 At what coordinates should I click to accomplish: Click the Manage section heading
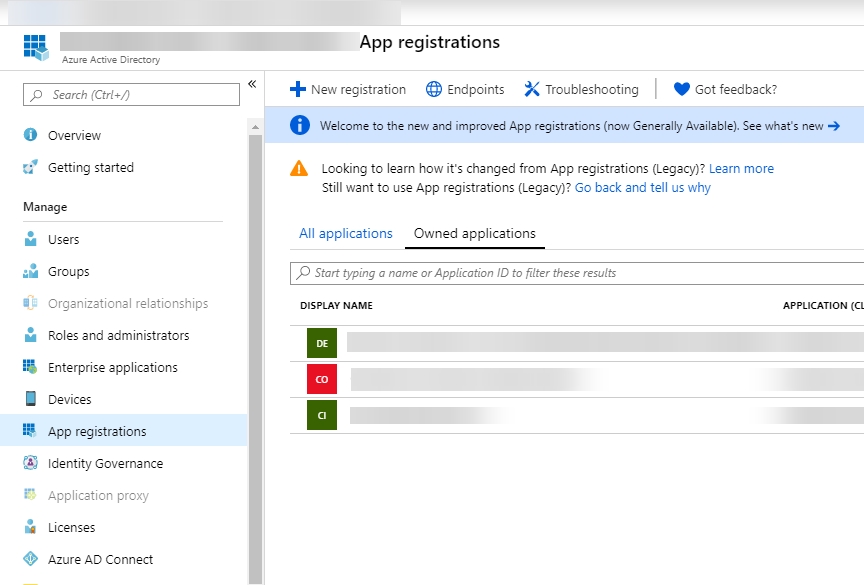pyautogui.click(x=45, y=207)
